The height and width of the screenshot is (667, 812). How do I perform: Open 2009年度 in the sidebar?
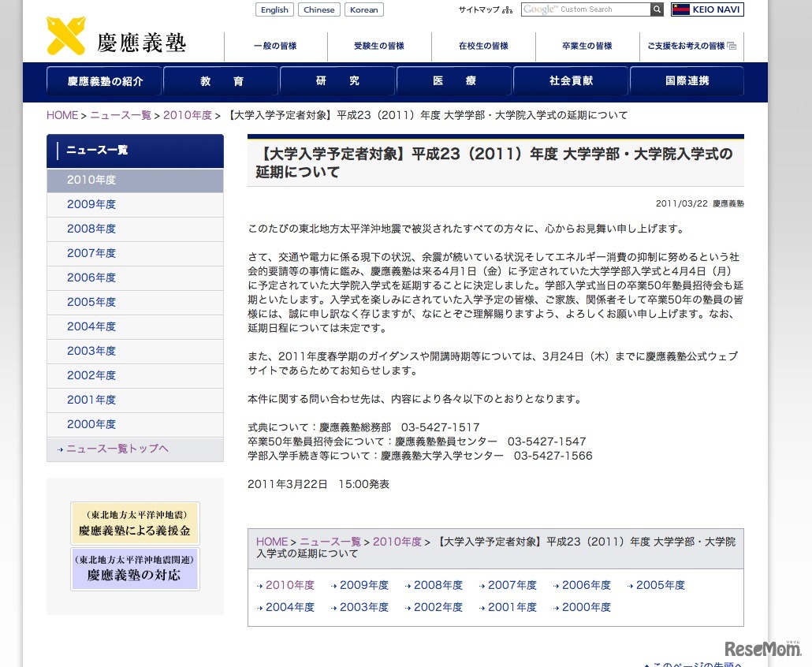(x=91, y=204)
